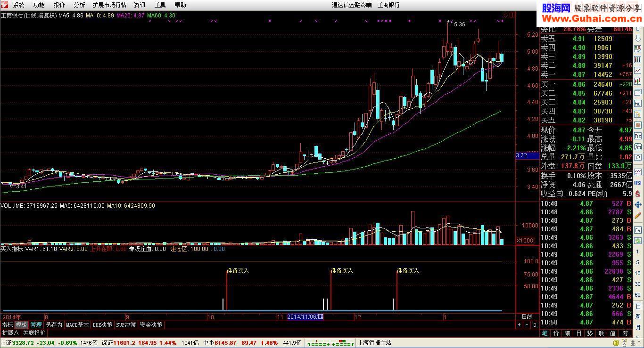Click the blue move-arrows icon in right toolbar
644x348 pixels.
click(x=638, y=204)
